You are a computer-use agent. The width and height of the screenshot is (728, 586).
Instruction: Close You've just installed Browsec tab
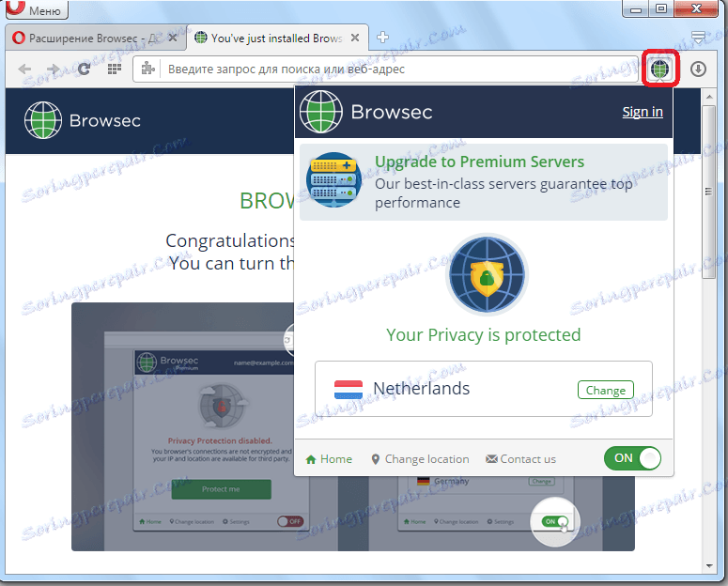point(355,38)
